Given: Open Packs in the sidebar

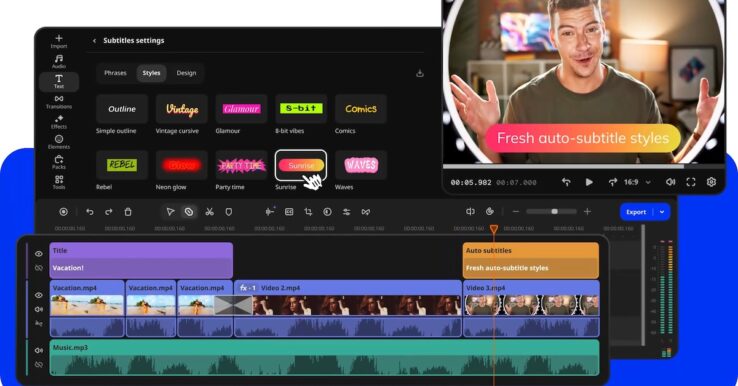Looking at the screenshot, I should 59,162.
